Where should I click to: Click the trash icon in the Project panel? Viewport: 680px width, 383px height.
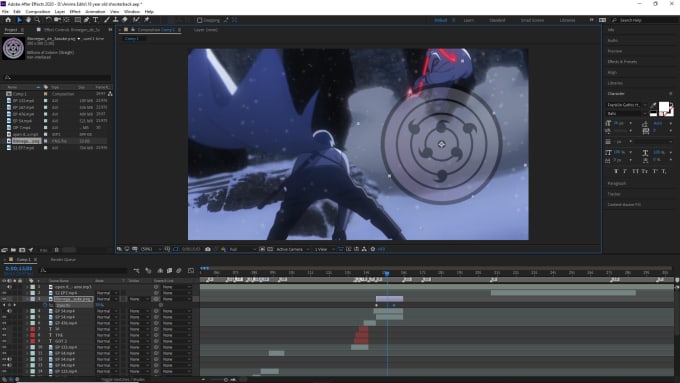tap(56, 250)
